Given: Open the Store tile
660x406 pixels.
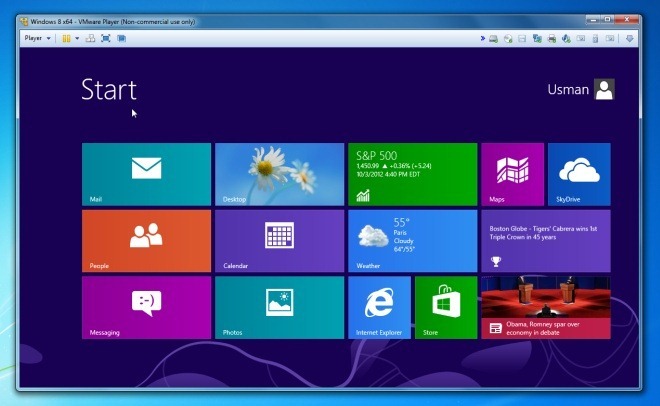Looking at the screenshot, I should [446, 308].
